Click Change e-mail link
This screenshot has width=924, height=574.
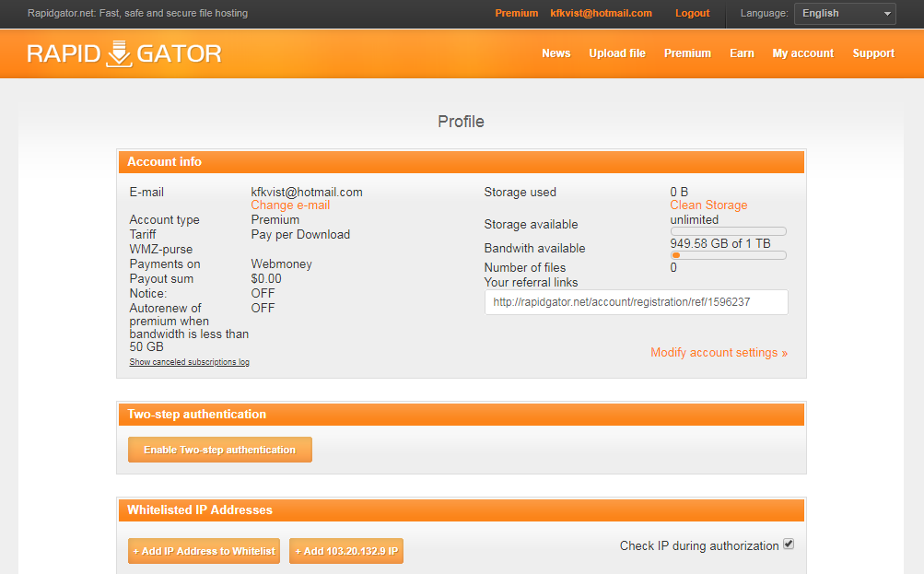click(290, 205)
